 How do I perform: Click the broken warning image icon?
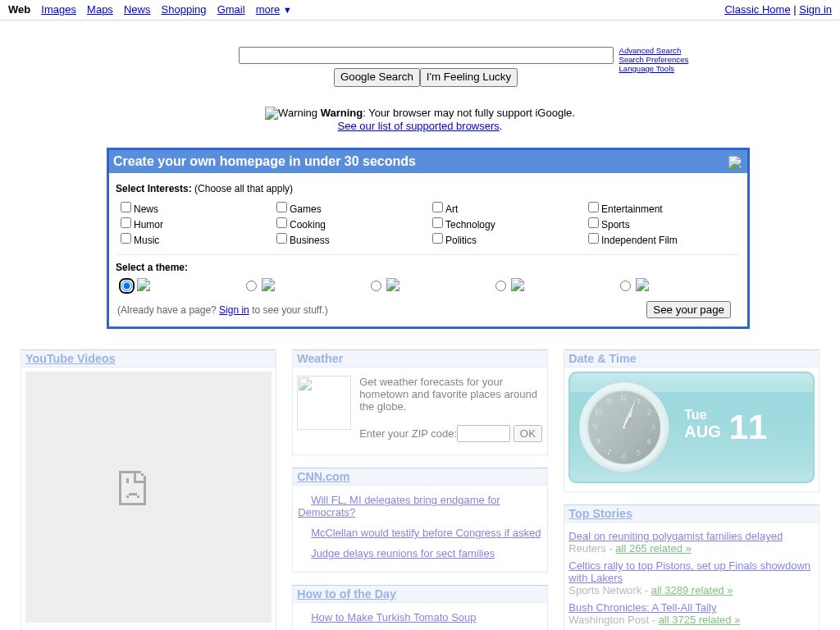(271, 113)
